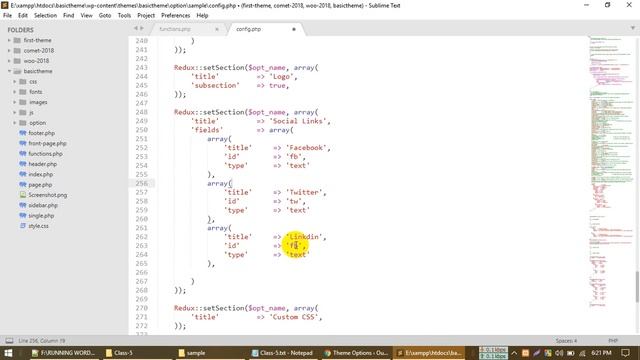Open page.php from the sidebar
This screenshot has width=640, height=360.
point(40,184)
